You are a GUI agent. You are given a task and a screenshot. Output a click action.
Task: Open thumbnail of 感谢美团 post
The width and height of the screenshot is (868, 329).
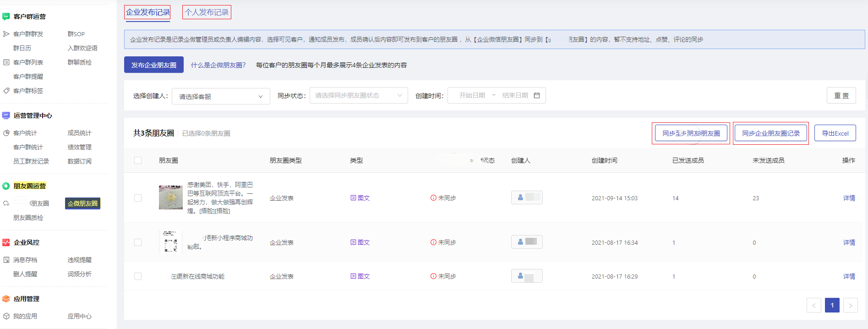(x=171, y=197)
